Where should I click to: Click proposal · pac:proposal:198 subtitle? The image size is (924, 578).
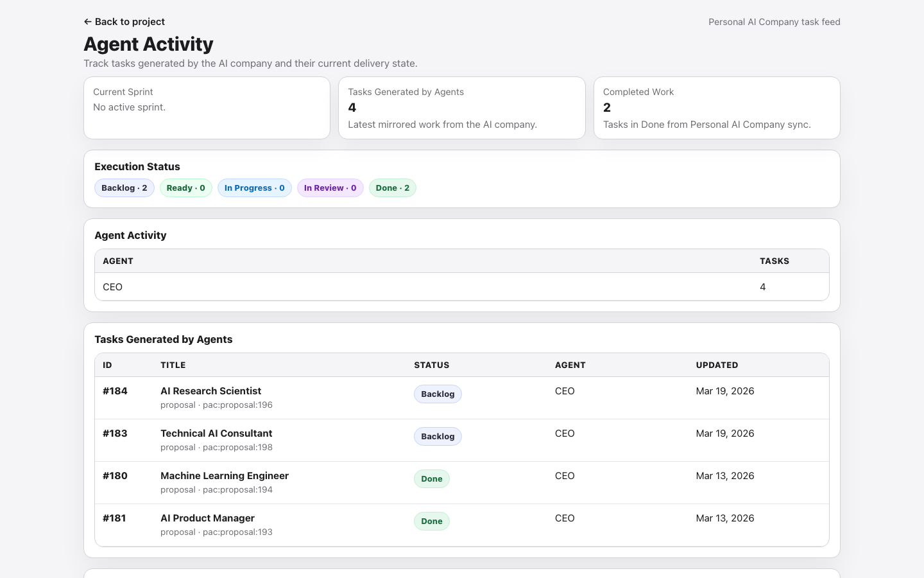[x=216, y=448]
